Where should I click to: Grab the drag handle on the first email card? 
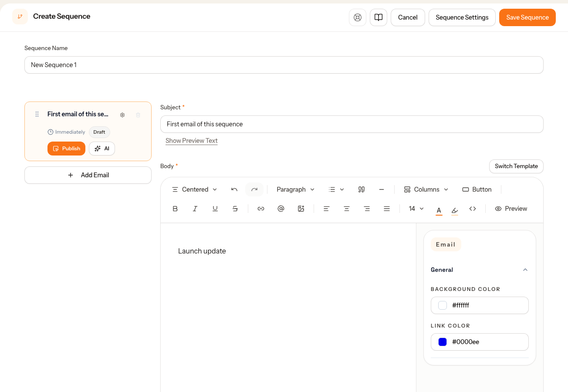point(37,114)
